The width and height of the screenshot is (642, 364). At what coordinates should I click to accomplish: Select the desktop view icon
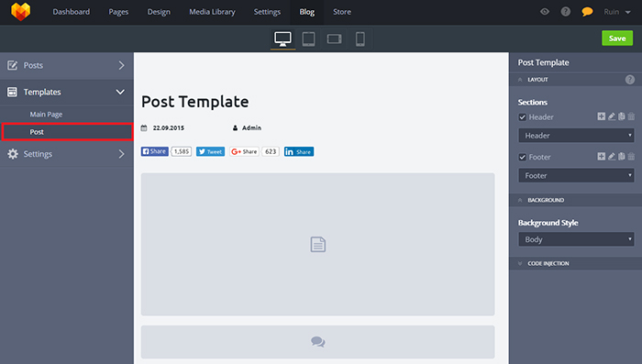tap(282, 39)
